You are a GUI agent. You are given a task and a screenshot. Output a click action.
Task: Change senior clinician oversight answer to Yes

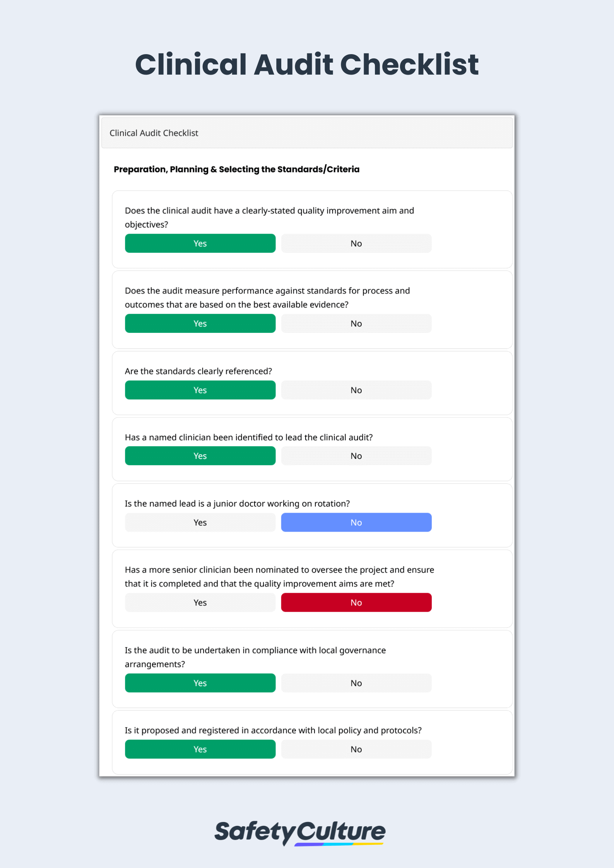200,602
